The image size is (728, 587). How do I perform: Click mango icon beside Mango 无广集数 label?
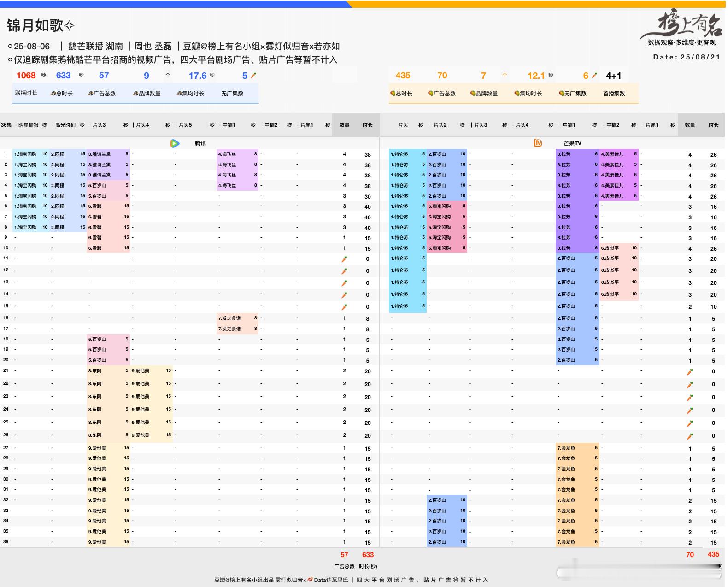click(x=561, y=93)
